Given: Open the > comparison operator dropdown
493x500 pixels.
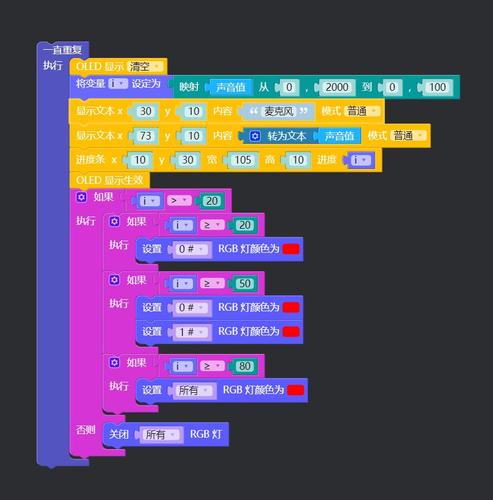Looking at the screenshot, I should [179, 201].
